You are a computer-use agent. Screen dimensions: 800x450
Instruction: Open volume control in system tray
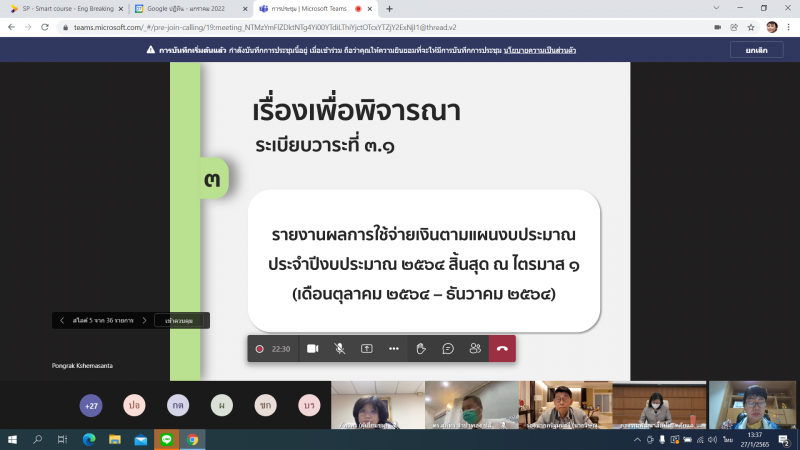tap(712, 439)
